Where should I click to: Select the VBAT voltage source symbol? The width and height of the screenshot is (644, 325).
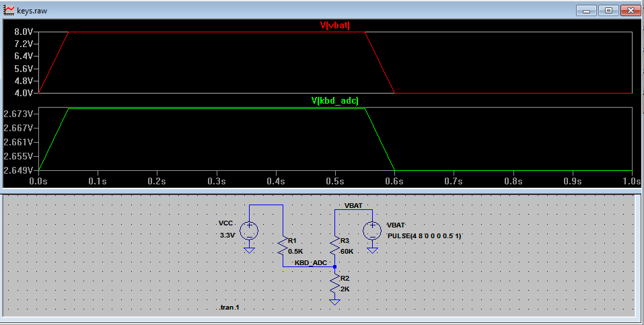tap(371, 231)
